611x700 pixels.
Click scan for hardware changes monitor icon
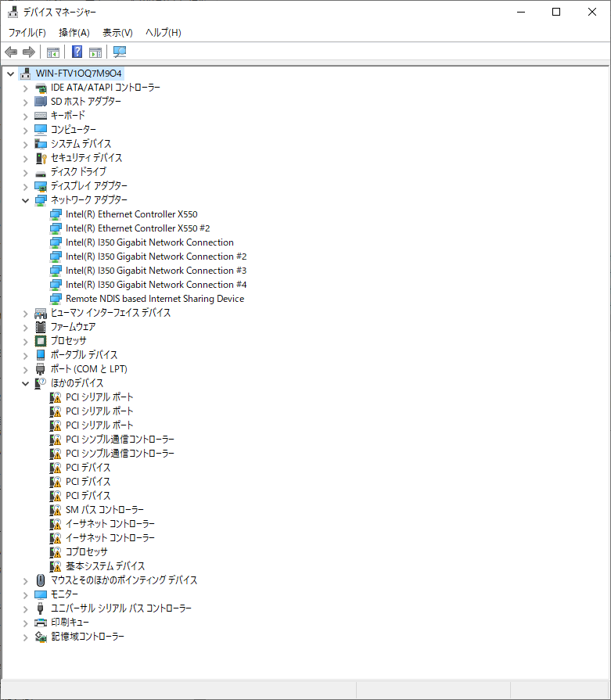(119, 52)
